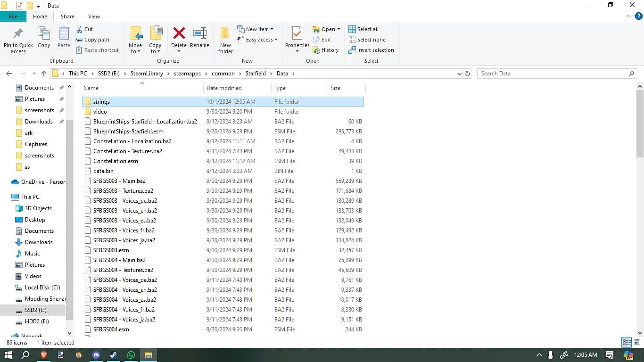The image size is (644, 362).
Task: Select SFBGS003 - Main.ba2 file
Action: (x=223, y=181)
